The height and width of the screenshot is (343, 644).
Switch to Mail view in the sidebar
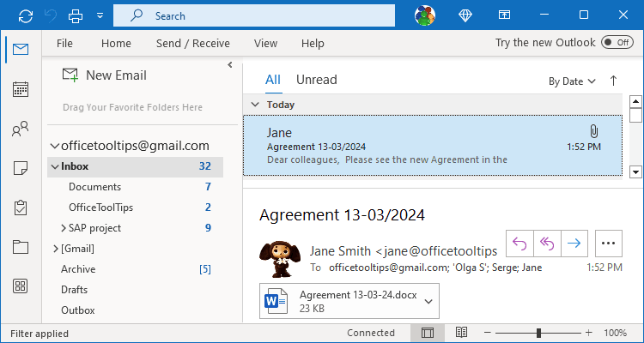(x=21, y=50)
